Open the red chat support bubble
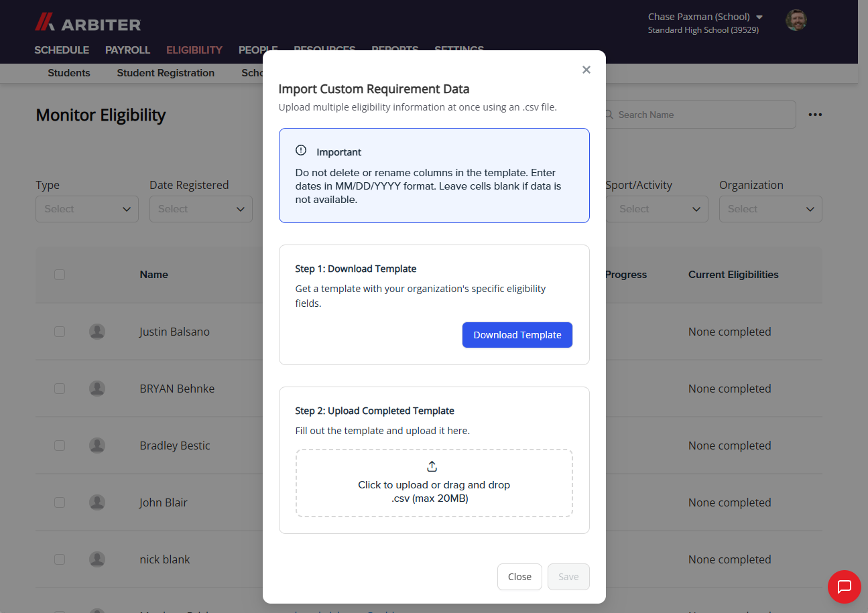Image resolution: width=868 pixels, height=613 pixels. [x=845, y=587]
